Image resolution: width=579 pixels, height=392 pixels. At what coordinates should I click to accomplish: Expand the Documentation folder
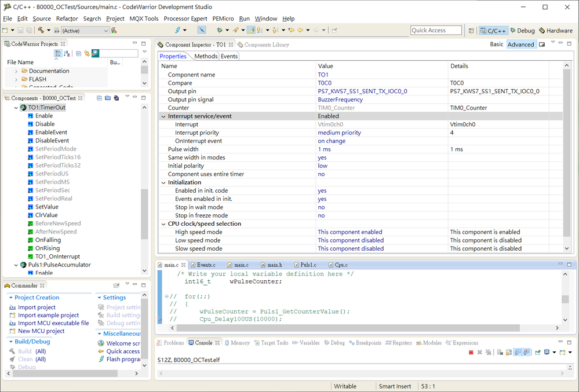pyautogui.click(x=16, y=71)
